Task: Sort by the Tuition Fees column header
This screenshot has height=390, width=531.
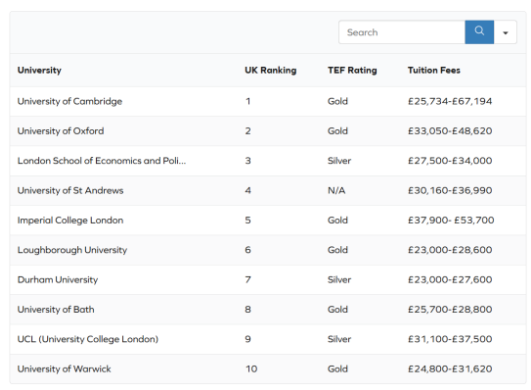Action: click(434, 70)
